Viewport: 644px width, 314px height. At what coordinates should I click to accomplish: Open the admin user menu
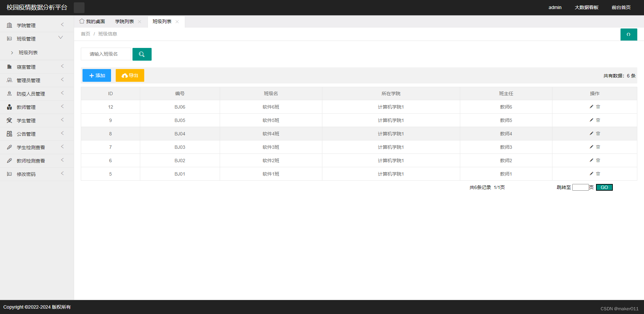pos(555,7)
